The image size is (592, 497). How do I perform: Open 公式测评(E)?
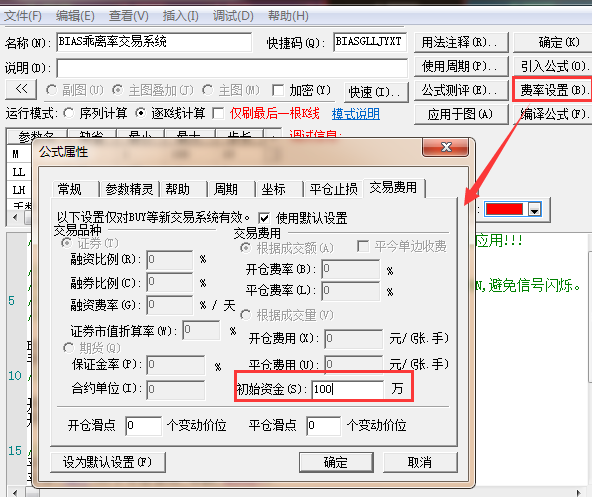tap(461, 91)
